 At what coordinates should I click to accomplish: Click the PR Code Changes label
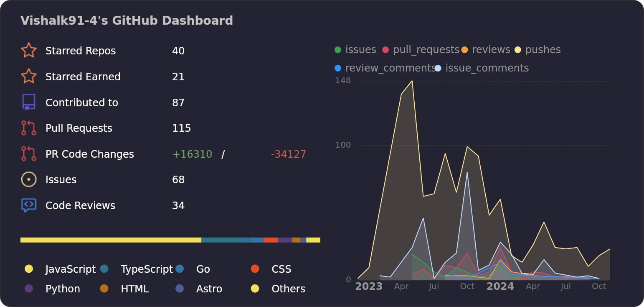pos(90,154)
